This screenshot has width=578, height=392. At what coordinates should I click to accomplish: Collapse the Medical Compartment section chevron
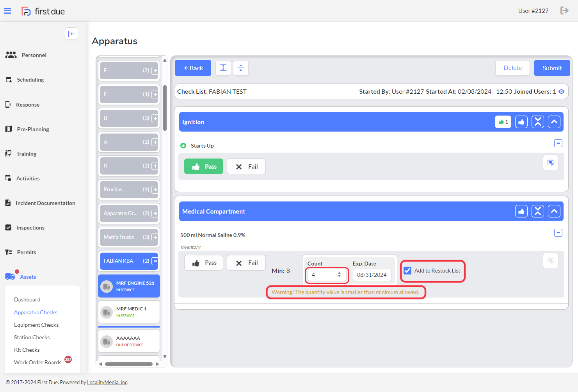[554, 211]
